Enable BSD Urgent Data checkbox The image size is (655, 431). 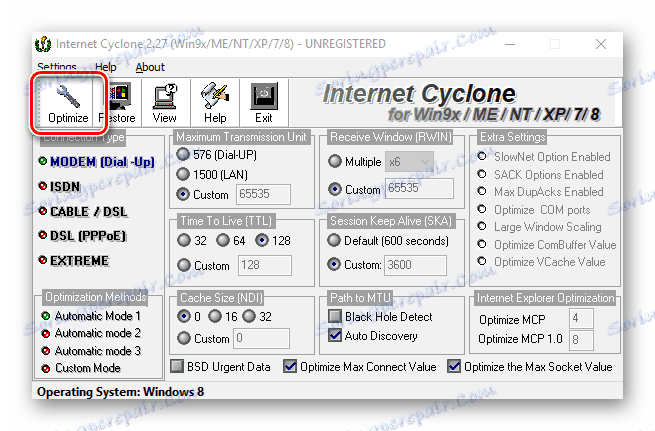click(x=177, y=367)
